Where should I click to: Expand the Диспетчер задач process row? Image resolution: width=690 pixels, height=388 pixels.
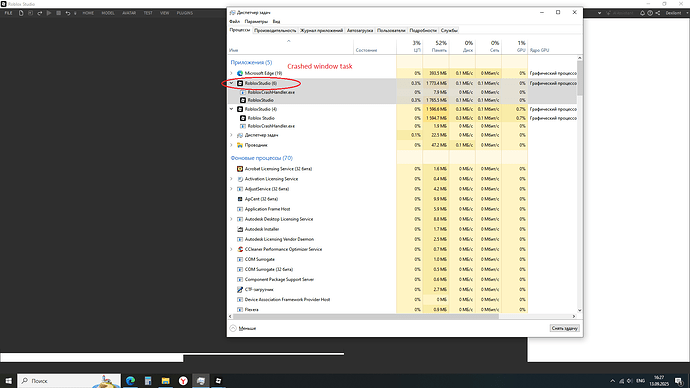click(x=232, y=135)
